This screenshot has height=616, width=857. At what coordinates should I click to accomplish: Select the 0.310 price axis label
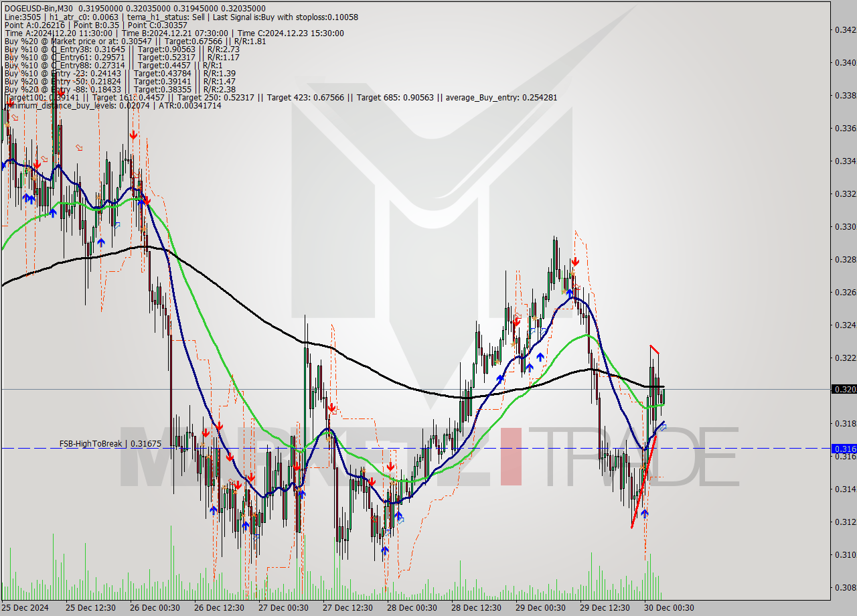pos(845,554)
